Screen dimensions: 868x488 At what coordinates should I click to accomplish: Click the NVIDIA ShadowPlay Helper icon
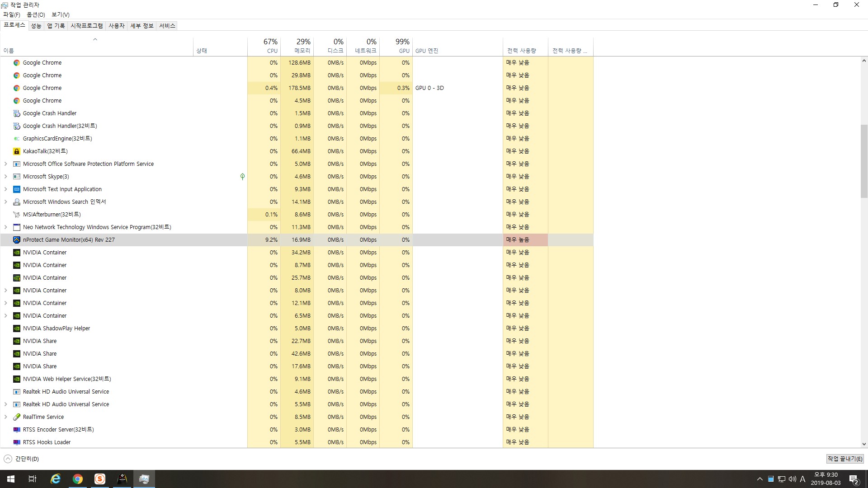(x=17, y=328)
